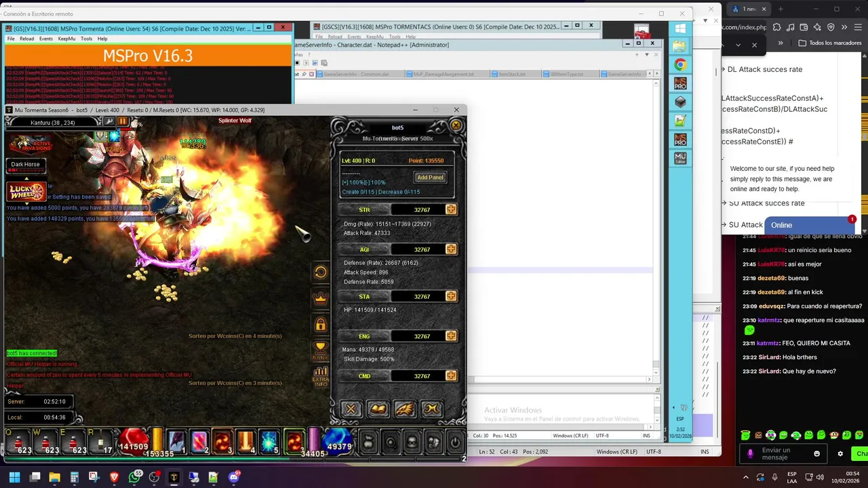Screen dimensions: 868x488
Task: Open chat settings gear icon
Action: pos(840,453)
